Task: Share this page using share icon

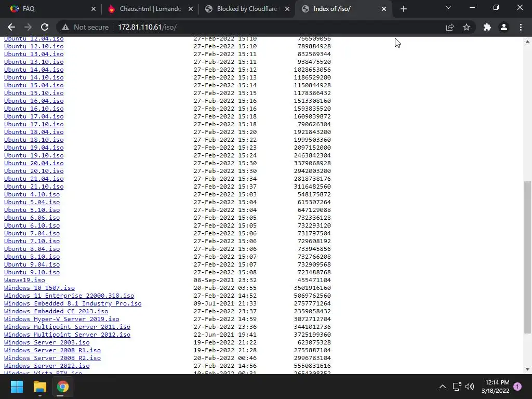Action: [450, 27]
